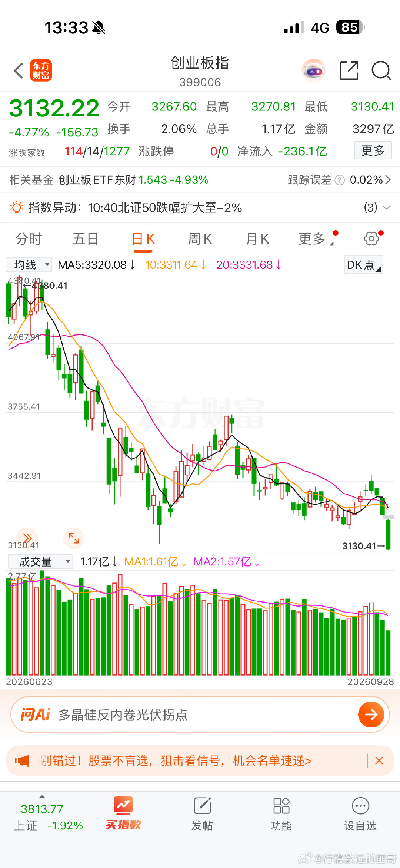The image size is (400, 868).
Task: Select the 日K tab
Action: click(x=143, y=239)
